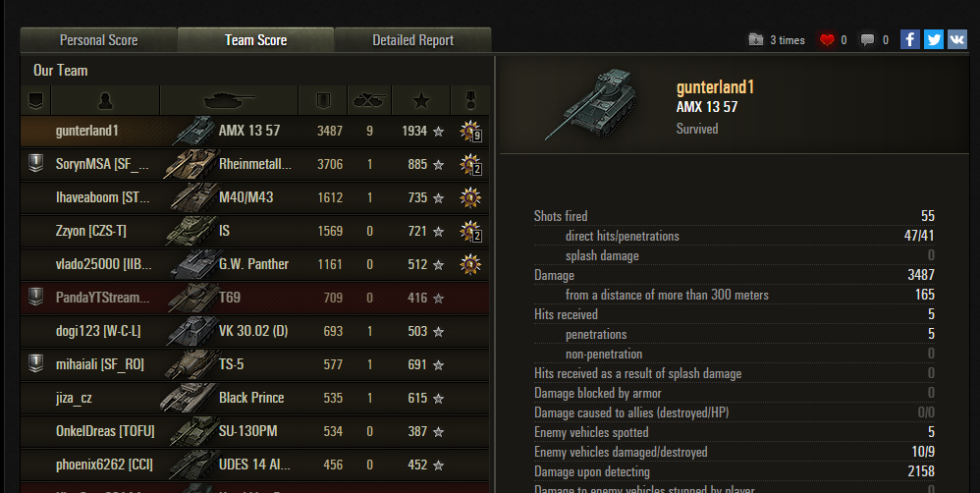Image resolution: width=980 pixels, height=493 pixels.
Task: Select the Team Score tab
Action: click(x=255, y=40)
